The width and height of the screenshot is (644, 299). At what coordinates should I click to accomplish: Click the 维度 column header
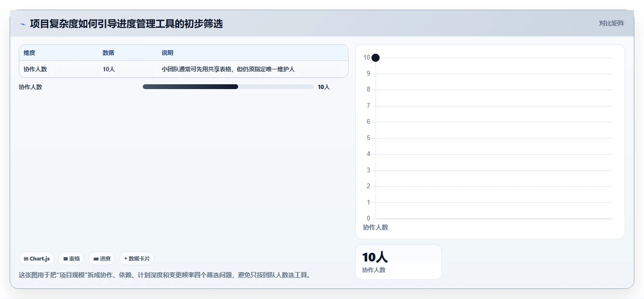(x=29, y=53)
